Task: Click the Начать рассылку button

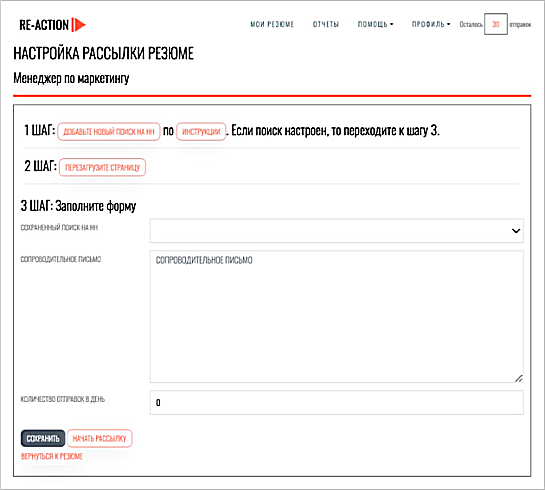Action: pos(99,439)
